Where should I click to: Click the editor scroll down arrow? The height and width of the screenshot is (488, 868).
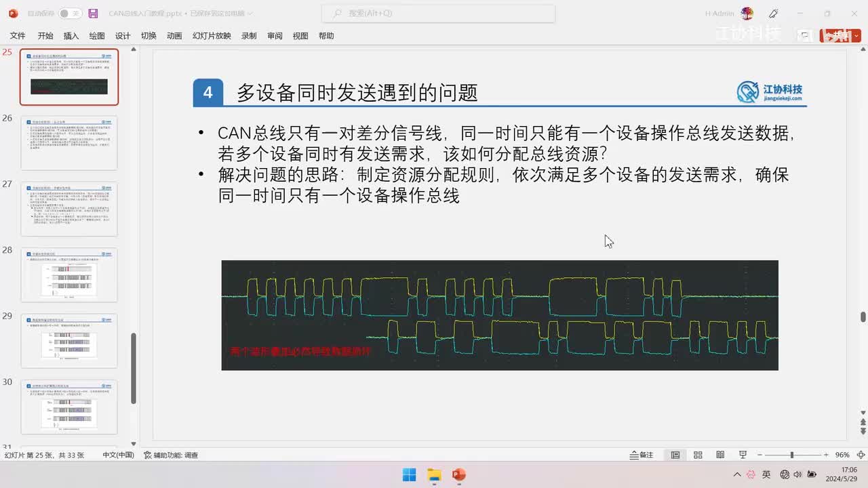pos(863,411)
